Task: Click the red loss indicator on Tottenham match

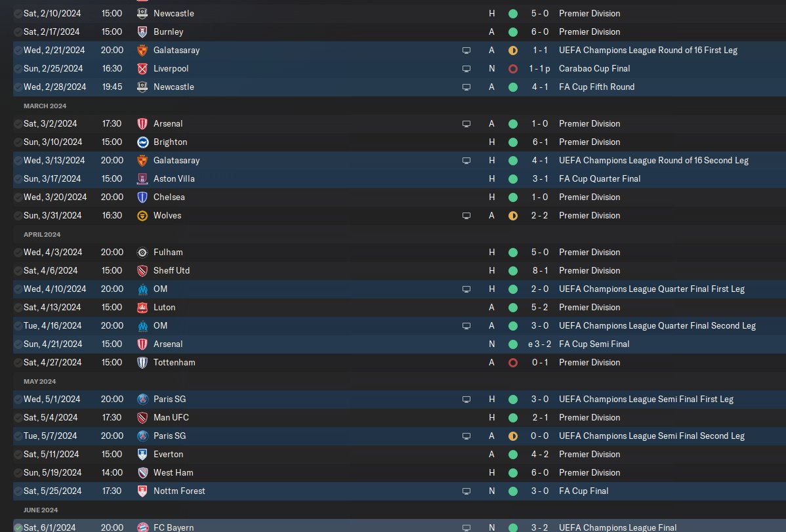Action: coord(513,363)
